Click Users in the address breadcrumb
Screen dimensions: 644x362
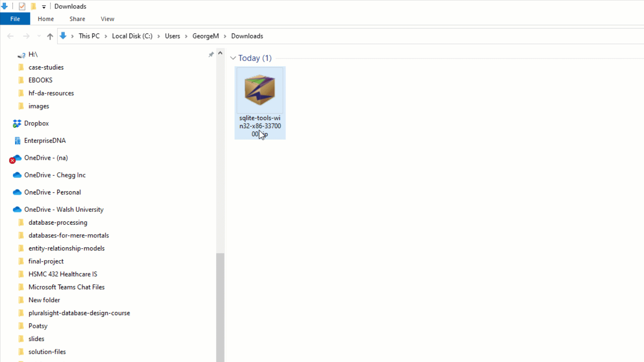click(172, 36)
